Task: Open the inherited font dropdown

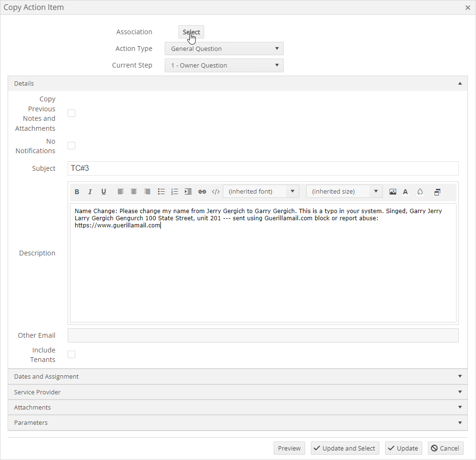Action: (x=261, y=191)
